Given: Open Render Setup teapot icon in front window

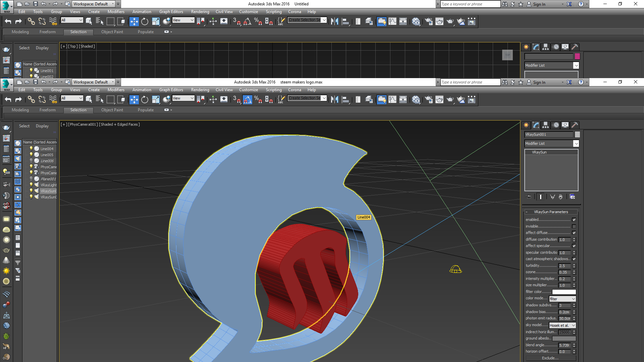Looking at the screenshot, I should 428,100.
